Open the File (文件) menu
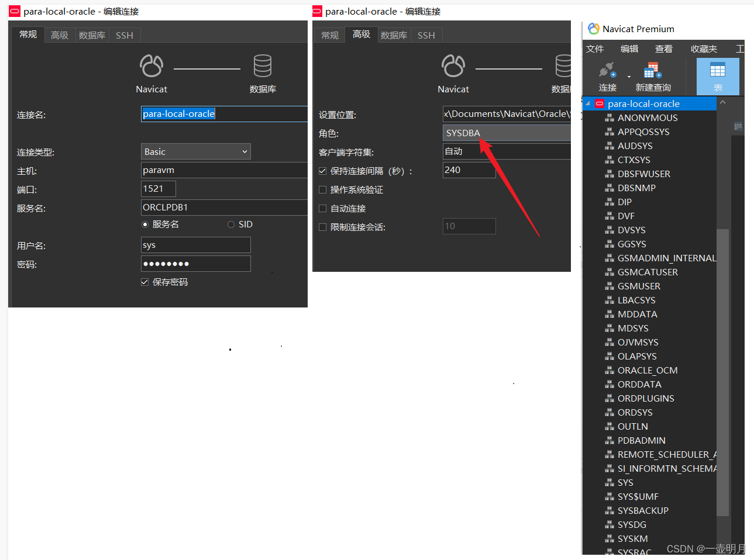This screenshot has width=754, height=560. click(x=595, y=49)
